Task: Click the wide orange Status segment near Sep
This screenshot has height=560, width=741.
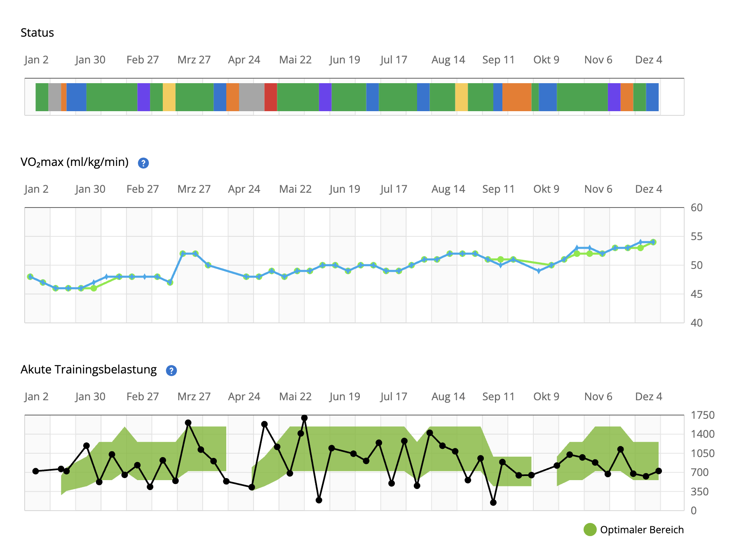Action: click(x=517, y=97)
